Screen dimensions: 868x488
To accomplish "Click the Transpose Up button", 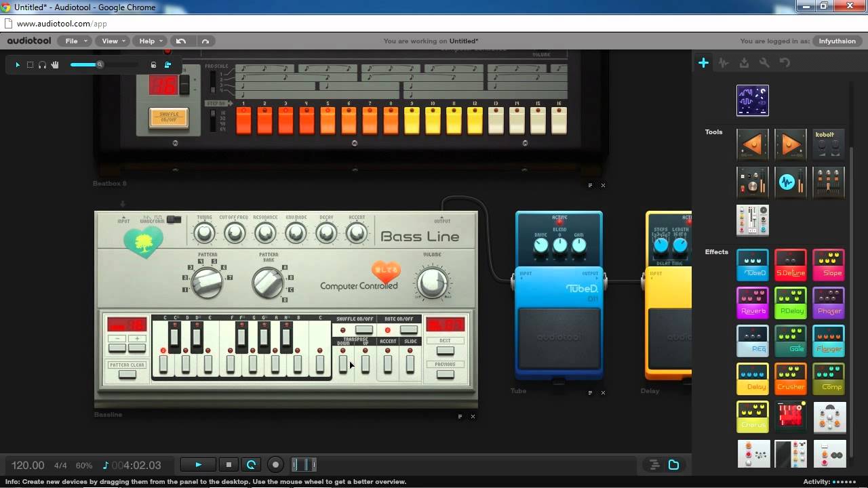I will [x=366, y=364].
